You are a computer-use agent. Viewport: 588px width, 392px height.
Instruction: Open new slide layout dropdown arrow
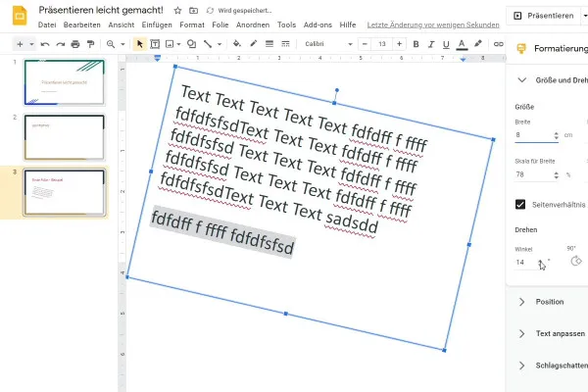tap(31, 44)
